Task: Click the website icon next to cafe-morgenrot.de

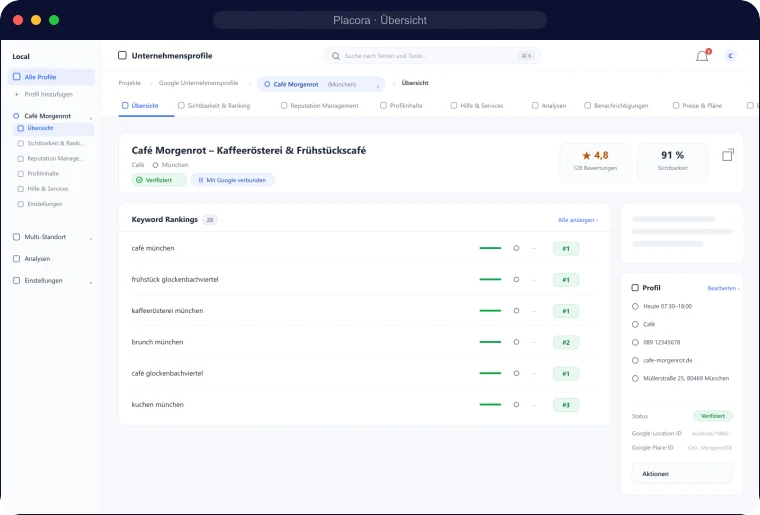Action: (635, 360)
